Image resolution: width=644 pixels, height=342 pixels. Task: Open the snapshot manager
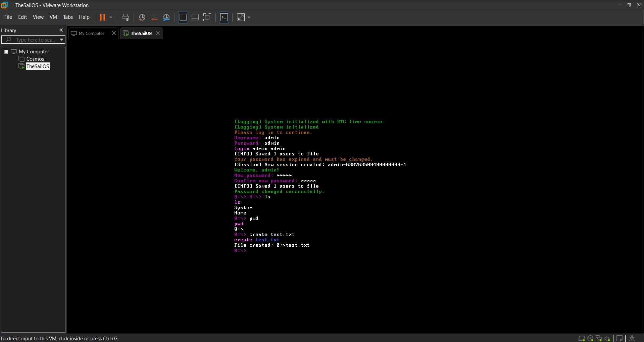[166, 17]
